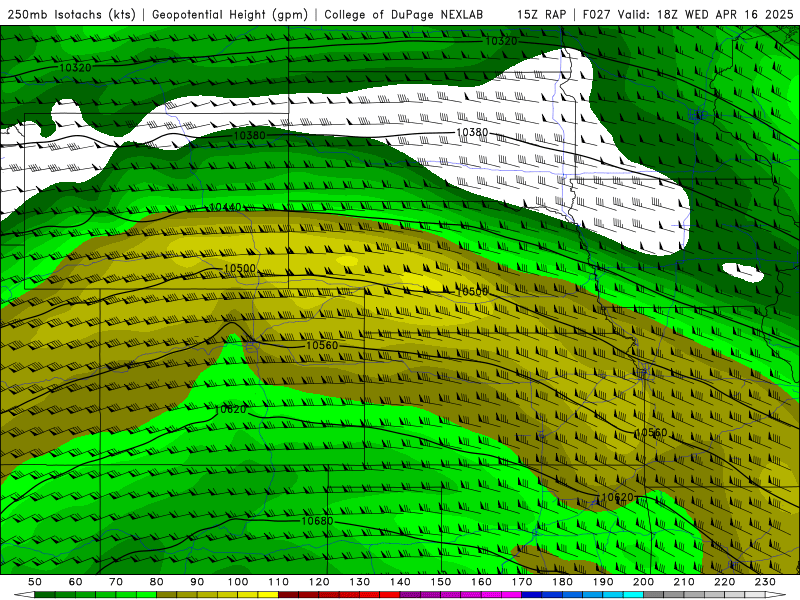Select the "Geopotential Height (gpm)" header label
800x600 pixels.
pos(230,14)
